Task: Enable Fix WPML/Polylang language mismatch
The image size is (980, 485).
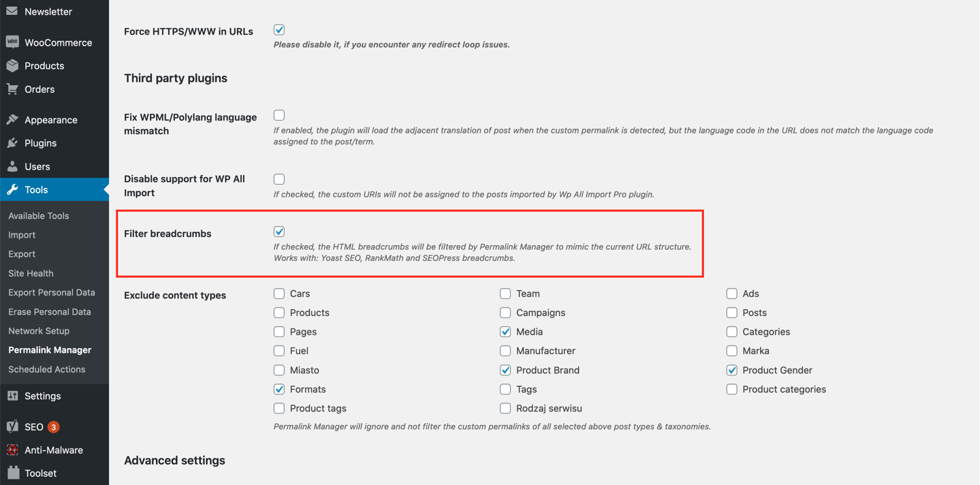Action: 279,115
